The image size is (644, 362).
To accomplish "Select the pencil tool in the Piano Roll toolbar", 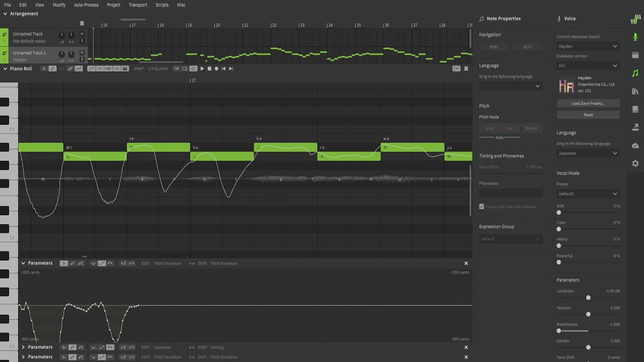I will (x=52, y=69).
